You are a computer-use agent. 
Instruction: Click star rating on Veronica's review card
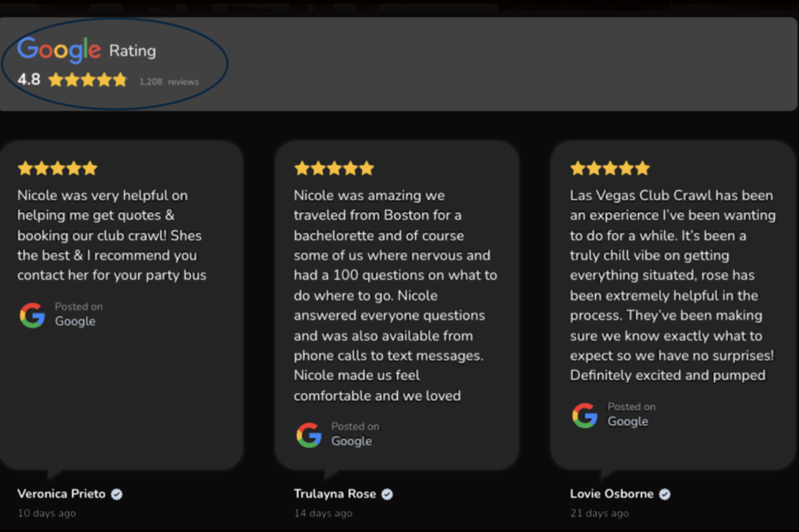pos(58,168)
